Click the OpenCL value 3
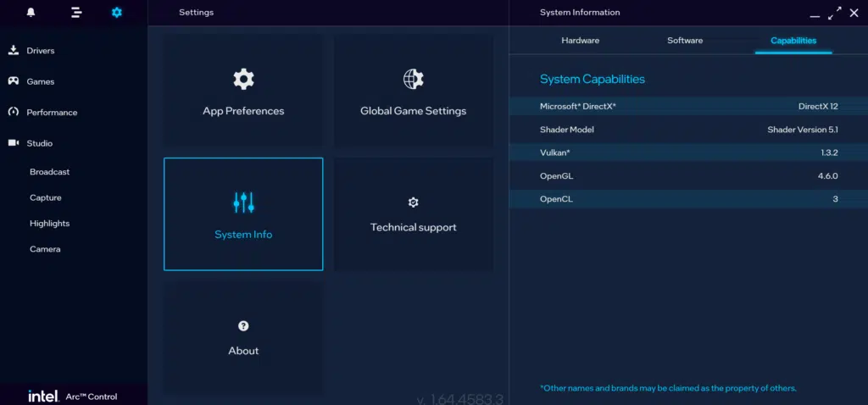 pos(835,198)
